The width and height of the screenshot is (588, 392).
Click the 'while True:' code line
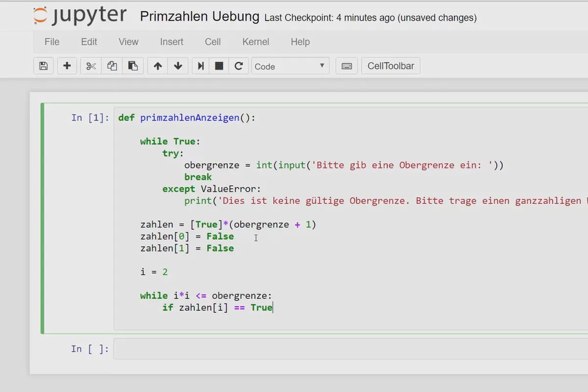click(x=170, y=141)
